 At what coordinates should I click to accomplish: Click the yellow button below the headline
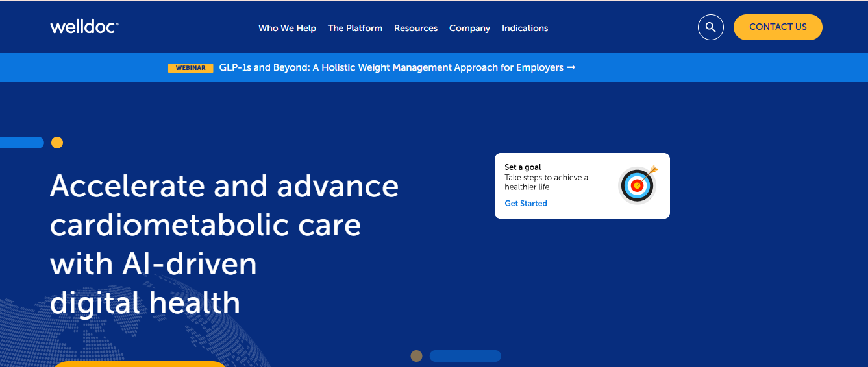point(140,364)
